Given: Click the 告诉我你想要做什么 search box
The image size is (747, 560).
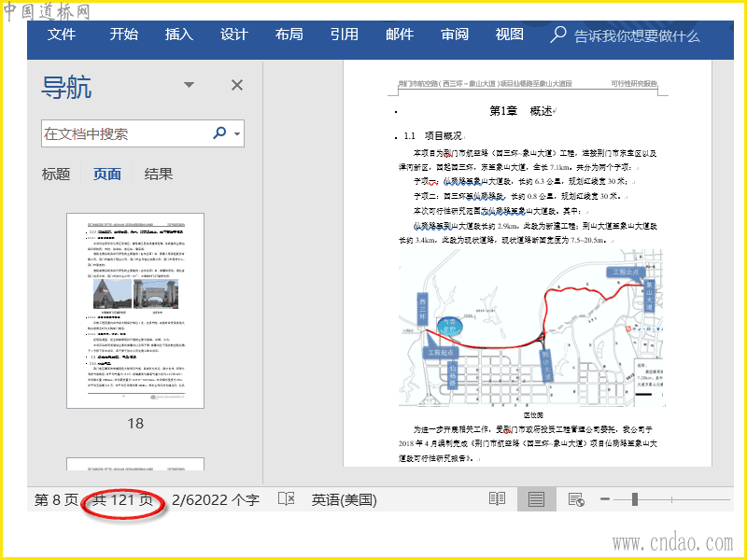Looking at the screenshot, I should pos(637,36).
